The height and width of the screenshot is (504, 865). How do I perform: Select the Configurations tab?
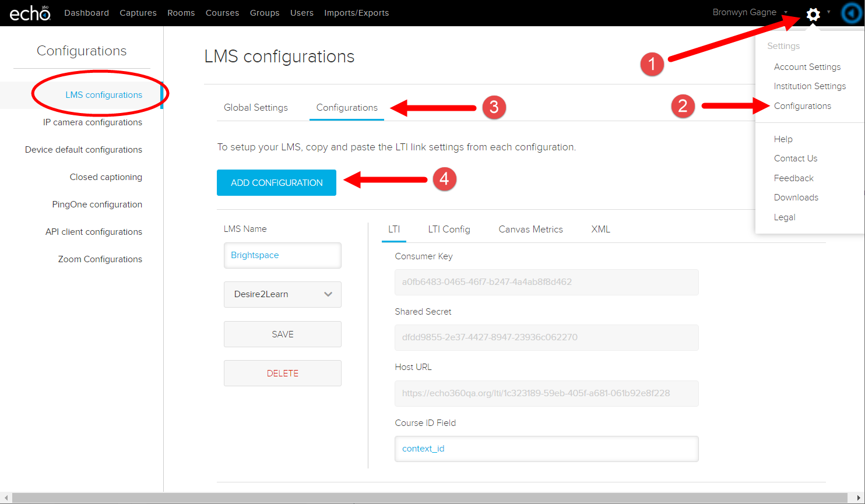347,108
